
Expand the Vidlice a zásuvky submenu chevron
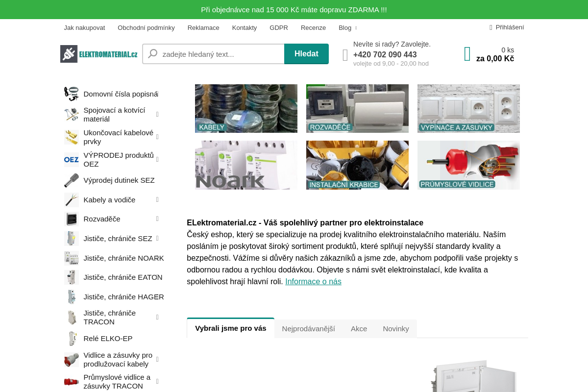[x=157, y=359]
